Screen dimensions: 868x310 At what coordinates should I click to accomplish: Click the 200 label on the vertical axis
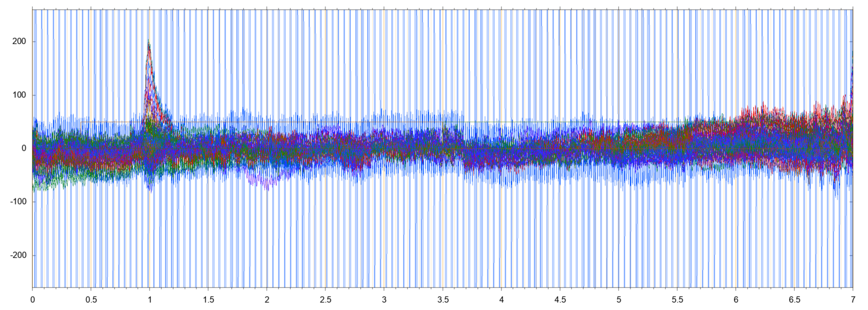(20, 42)
